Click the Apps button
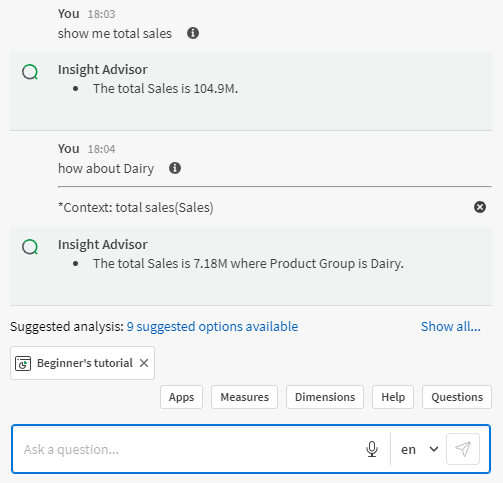Viewport: 503px width, 483px height. click(x=181, y=397)
